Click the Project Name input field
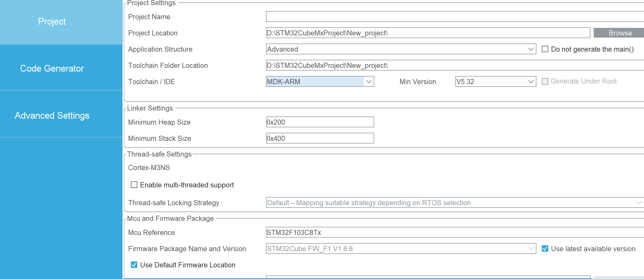 click(455, 16)
